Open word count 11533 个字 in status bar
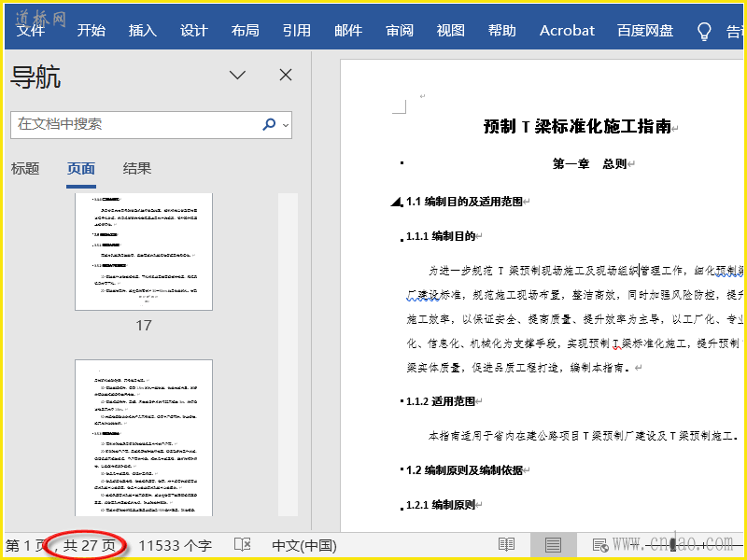Screen dimensions: 747x560 click(176, 545)
